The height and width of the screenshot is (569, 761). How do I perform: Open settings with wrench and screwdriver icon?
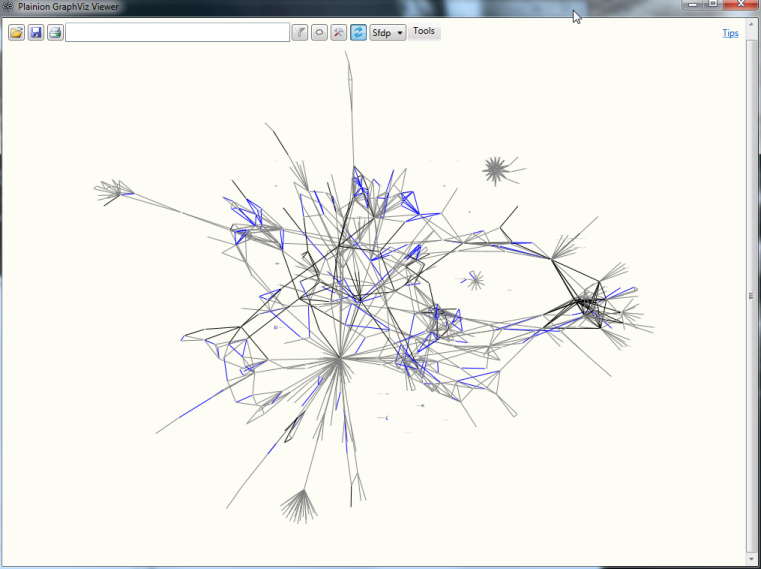click(339, 33)
